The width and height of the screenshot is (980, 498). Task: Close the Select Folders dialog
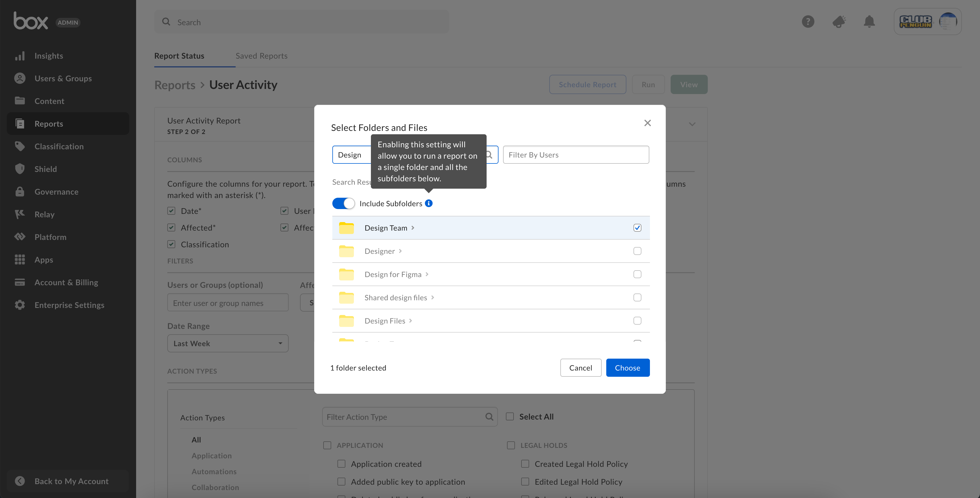click(x=647, y=123)
